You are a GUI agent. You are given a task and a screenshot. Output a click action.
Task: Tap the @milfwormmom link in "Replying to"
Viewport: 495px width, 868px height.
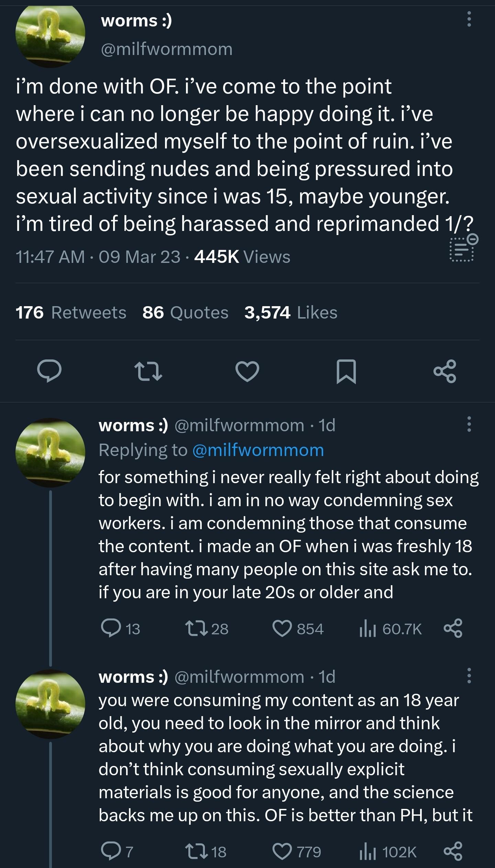coord(258,450)
